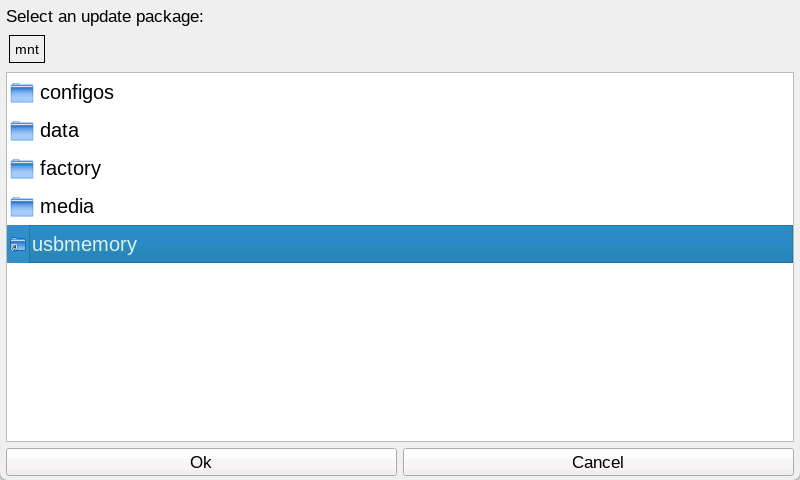Select the configos folder name
The width and height of the screenshot is (800, 480).
pos(77,93)
